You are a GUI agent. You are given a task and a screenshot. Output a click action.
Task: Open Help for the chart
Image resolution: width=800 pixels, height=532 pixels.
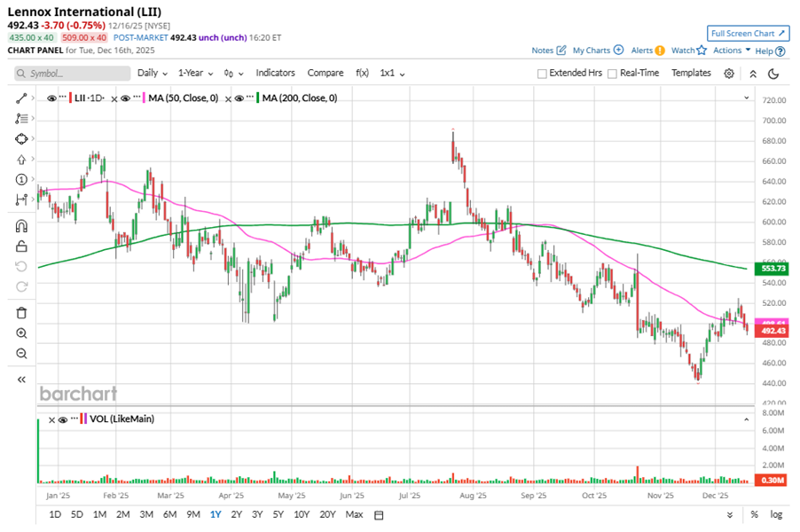[770, 51]
